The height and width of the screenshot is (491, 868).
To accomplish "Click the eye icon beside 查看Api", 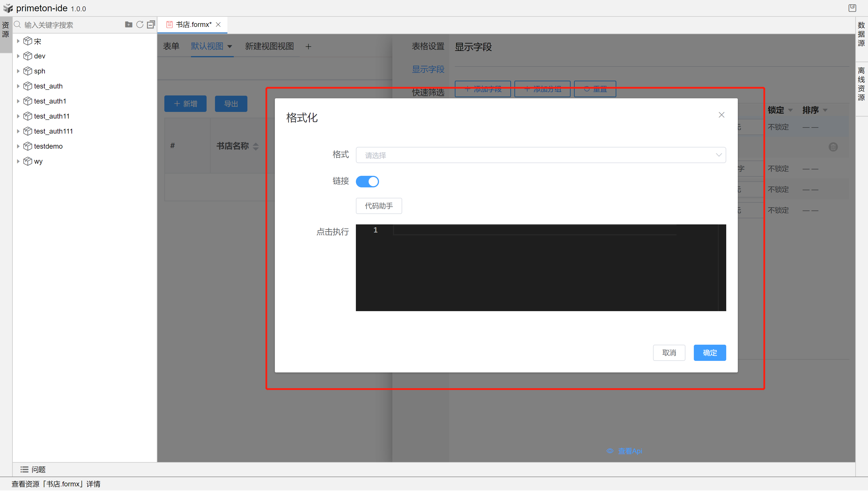I will coord(610,451).
